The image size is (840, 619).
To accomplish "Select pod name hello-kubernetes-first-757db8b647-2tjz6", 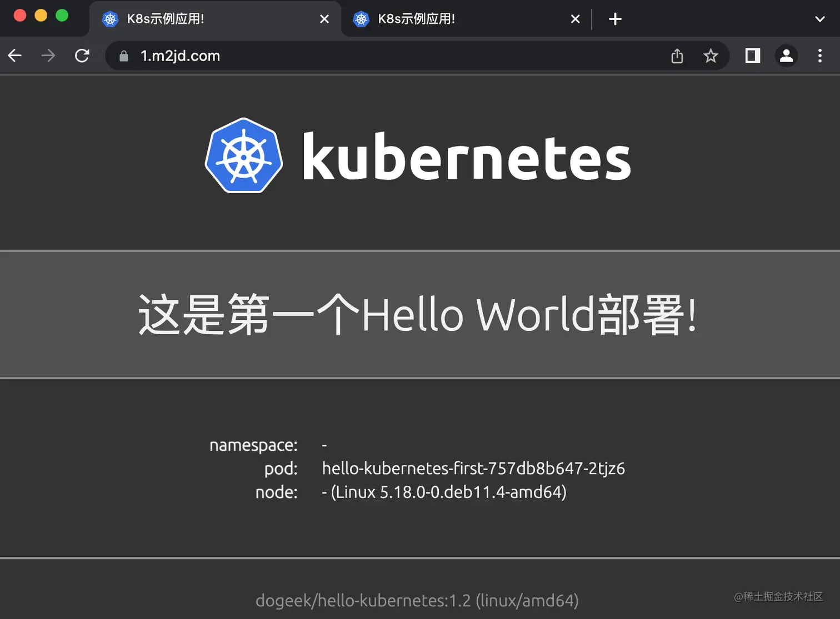I will pyautogui.click(x=473, y=469).
